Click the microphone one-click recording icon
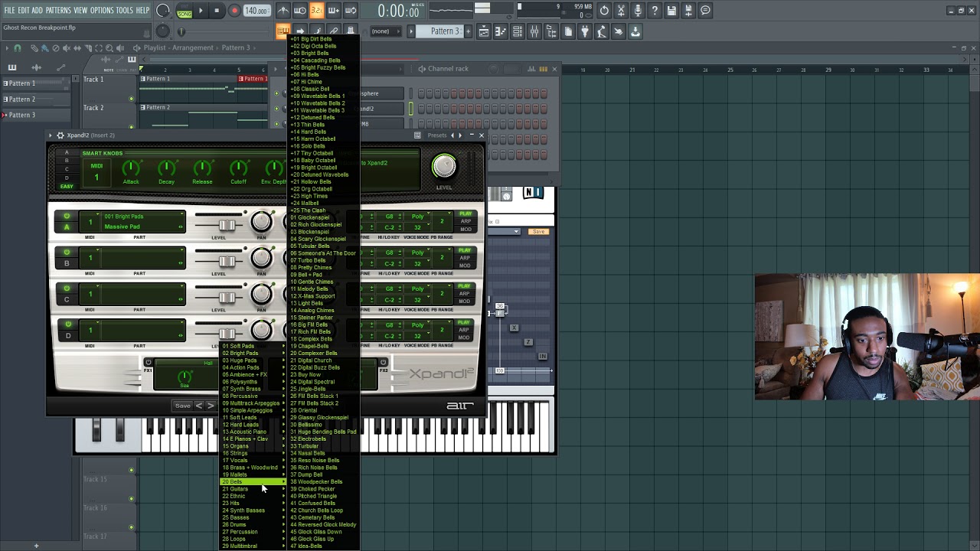980x551 pixels. [x=638, y=11]
